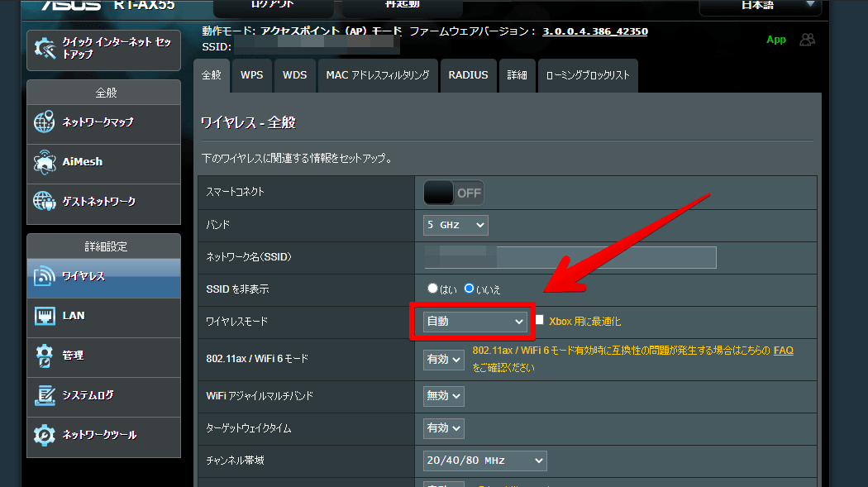Open Network Tools icon in sidebar
The image size is (868, 487).
coord(45,435)
